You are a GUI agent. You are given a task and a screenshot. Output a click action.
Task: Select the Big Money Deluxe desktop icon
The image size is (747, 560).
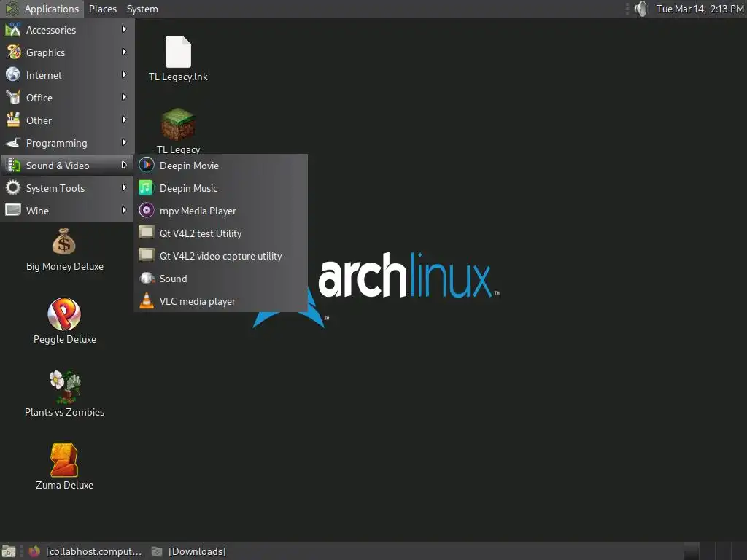[x=64, y=250]
